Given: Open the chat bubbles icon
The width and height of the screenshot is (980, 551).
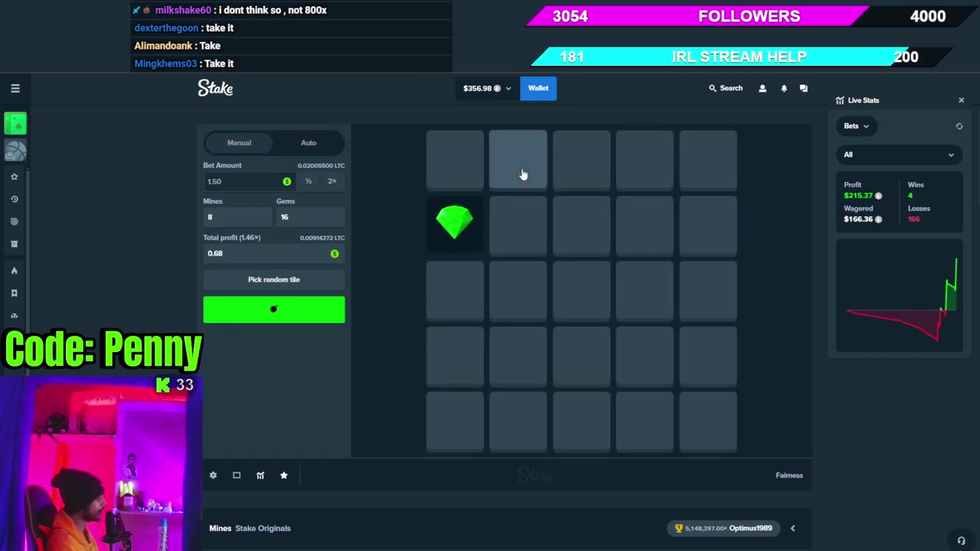Looking at the screenshot, I should click(x=804, y=88).
